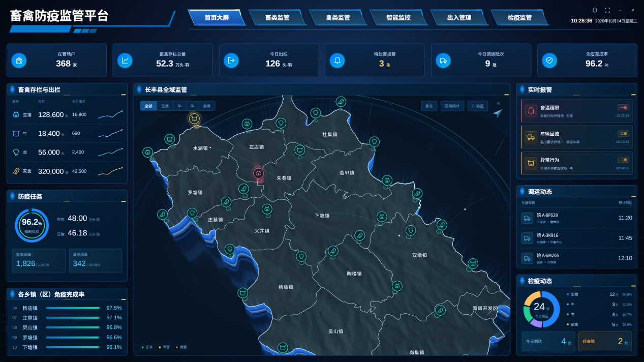The height and width of the screenshot is (362, 644).
Task: Click the bird icon in 家禽 row
Action: [x=16, y=171]
